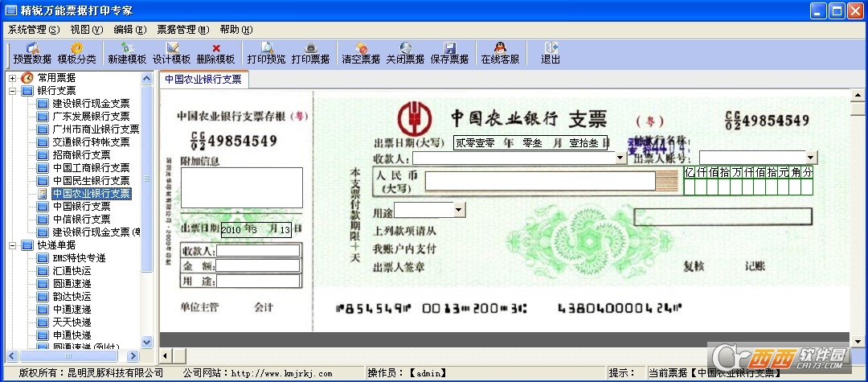Clear the form with 清空票据
Viewport: 868px width, 382px height.
point(361,54)
